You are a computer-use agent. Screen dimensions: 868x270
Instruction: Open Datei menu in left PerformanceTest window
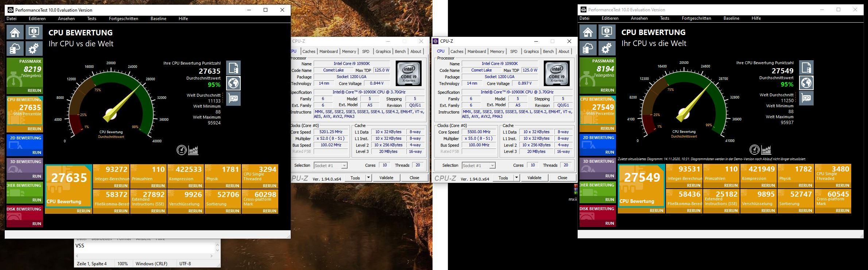coord(12,19)
